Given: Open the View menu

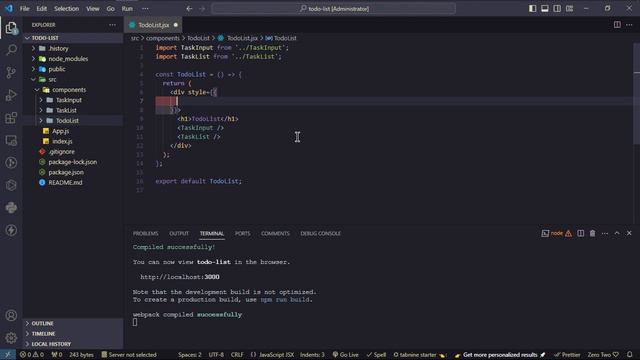Looking at the screenshot, I should click(x=93, y=9).
